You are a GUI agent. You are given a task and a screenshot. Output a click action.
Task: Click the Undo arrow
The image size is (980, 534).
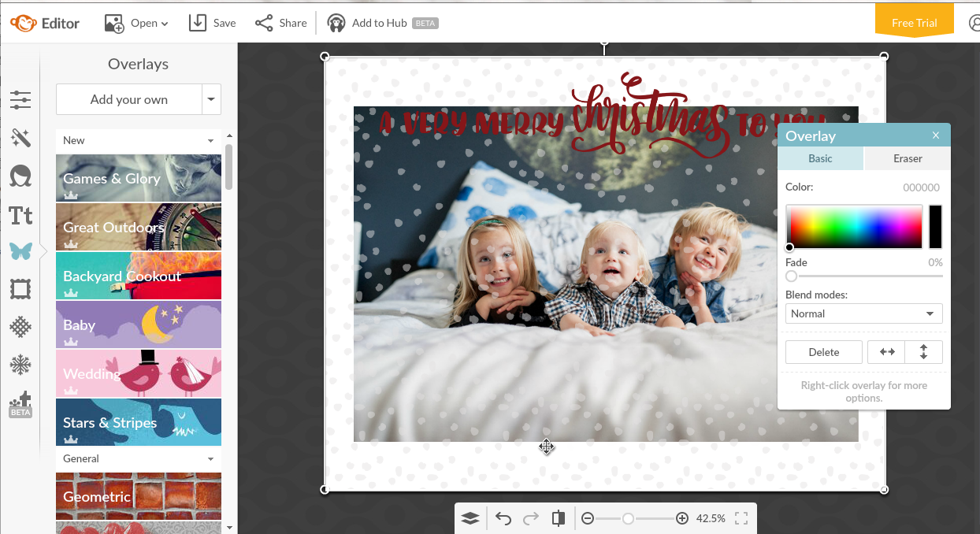503,518
